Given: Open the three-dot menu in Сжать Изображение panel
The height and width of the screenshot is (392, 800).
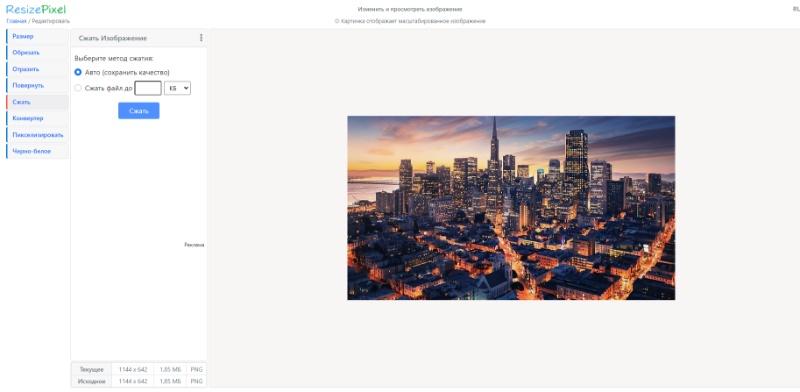Looking at the screenshot, I should click(201, 38).
